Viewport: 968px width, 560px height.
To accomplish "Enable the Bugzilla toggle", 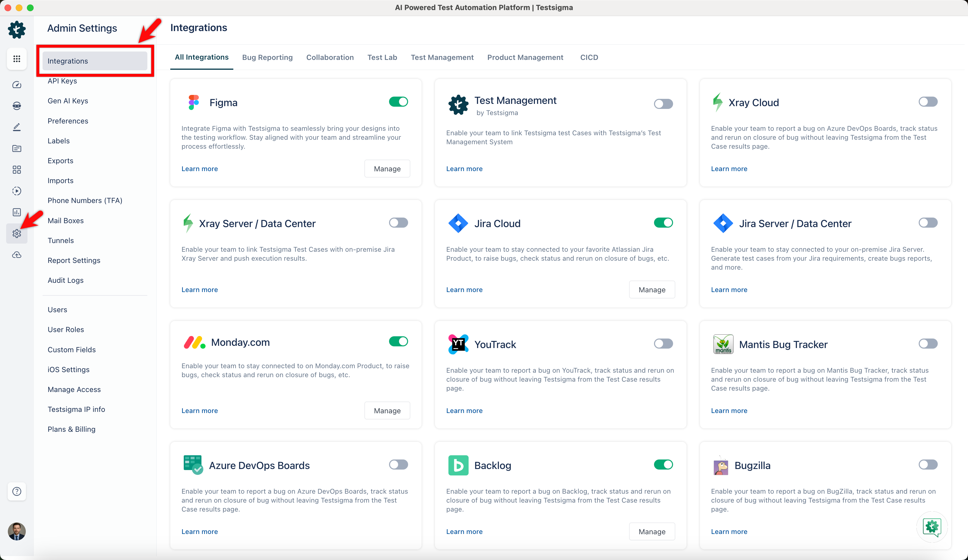I will click(928, 465).
